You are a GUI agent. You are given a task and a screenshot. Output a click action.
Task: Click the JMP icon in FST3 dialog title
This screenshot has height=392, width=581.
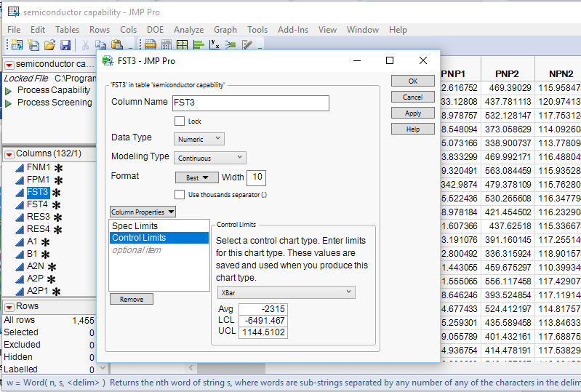click(x=108, y=60)
